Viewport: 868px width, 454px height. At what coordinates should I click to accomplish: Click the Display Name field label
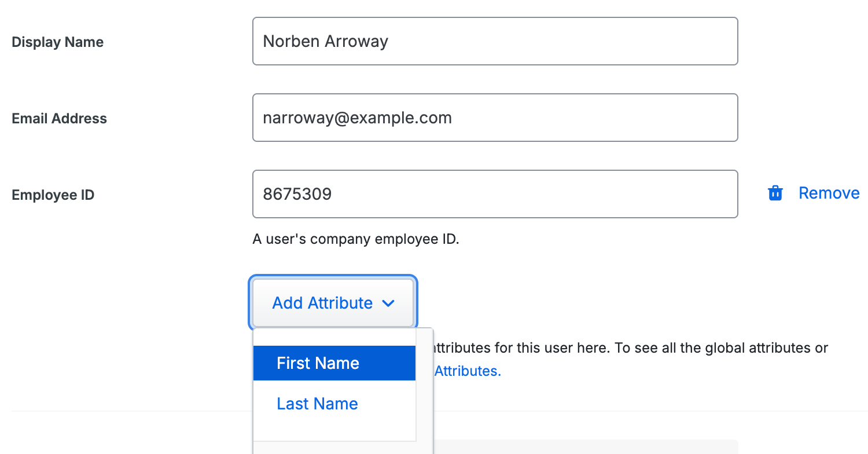[58, 42]
